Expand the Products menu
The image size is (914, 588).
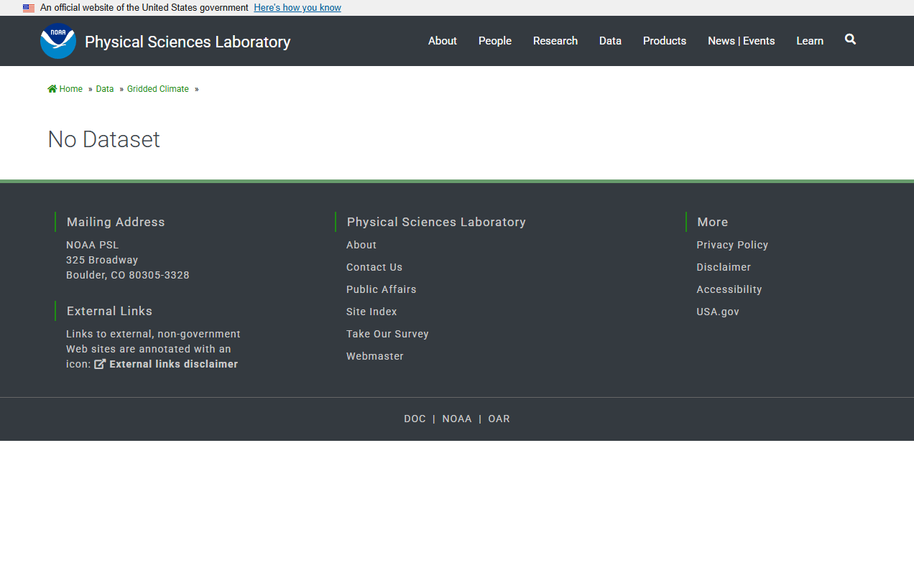coord(664,41)
